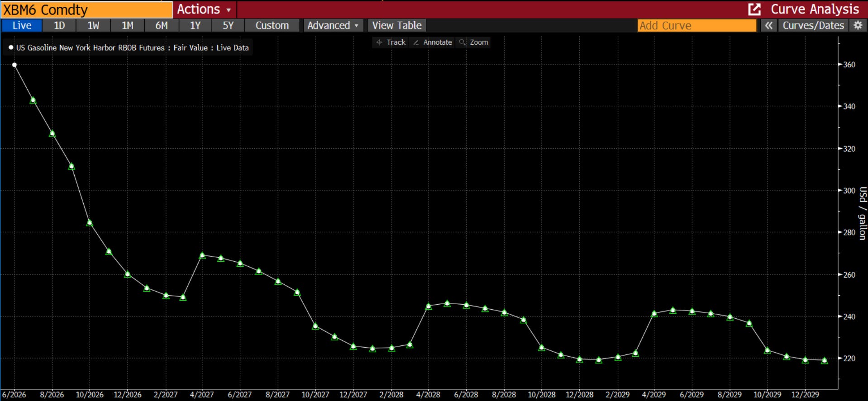Click the white legend dot for RBOB Futures
The width and height of the screenshot is (868, 401).
[11, 47]
